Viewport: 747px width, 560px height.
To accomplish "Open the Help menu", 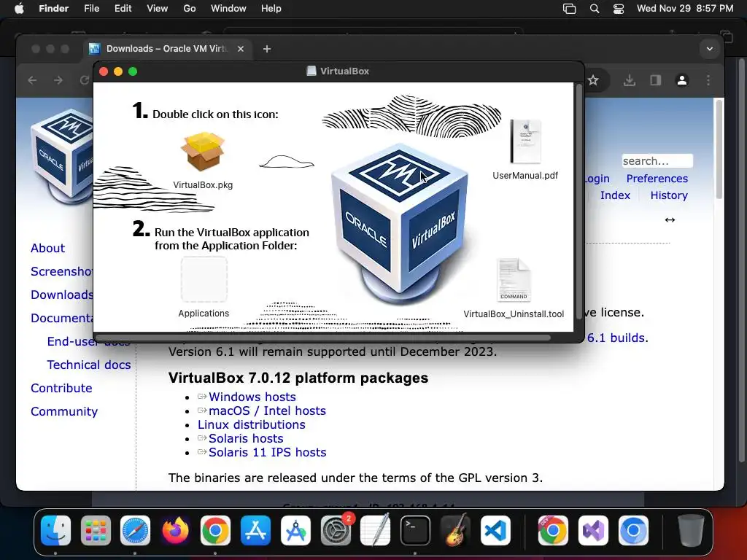I will 271,9.
